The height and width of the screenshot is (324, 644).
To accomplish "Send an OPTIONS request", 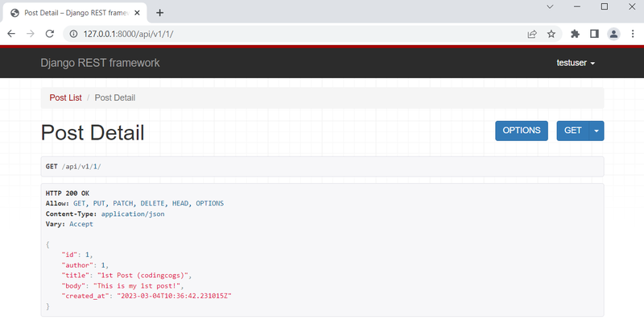I will tap(522, 131).
